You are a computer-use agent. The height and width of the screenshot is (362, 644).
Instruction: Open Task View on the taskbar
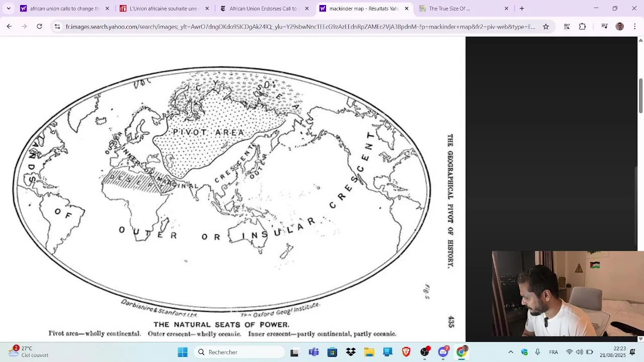[x=294, y=352]
